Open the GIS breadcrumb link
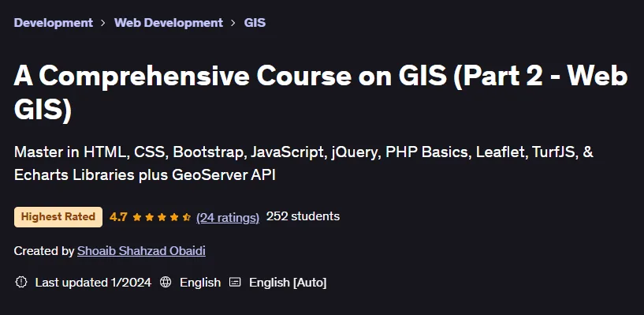644x315 pixels. point(255,23)
